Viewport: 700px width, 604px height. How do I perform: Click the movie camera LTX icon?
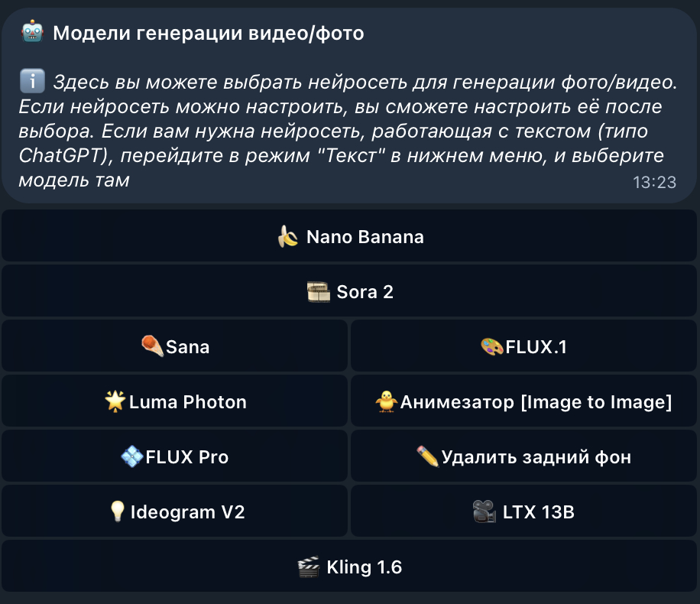[484, 512]
